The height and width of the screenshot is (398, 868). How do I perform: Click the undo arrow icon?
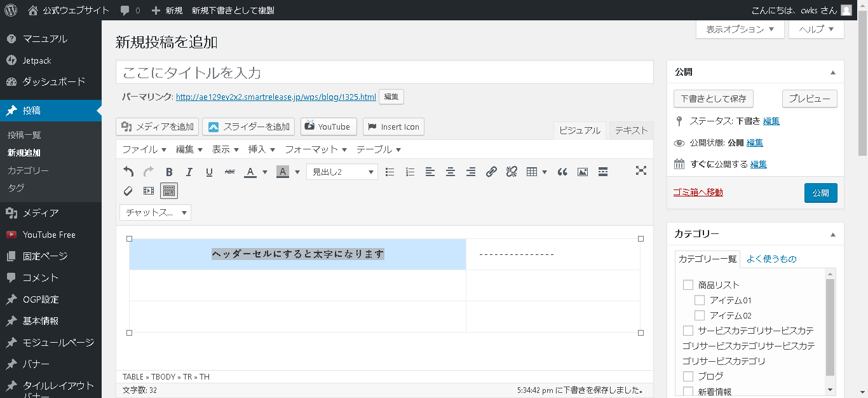coord(128,172)
